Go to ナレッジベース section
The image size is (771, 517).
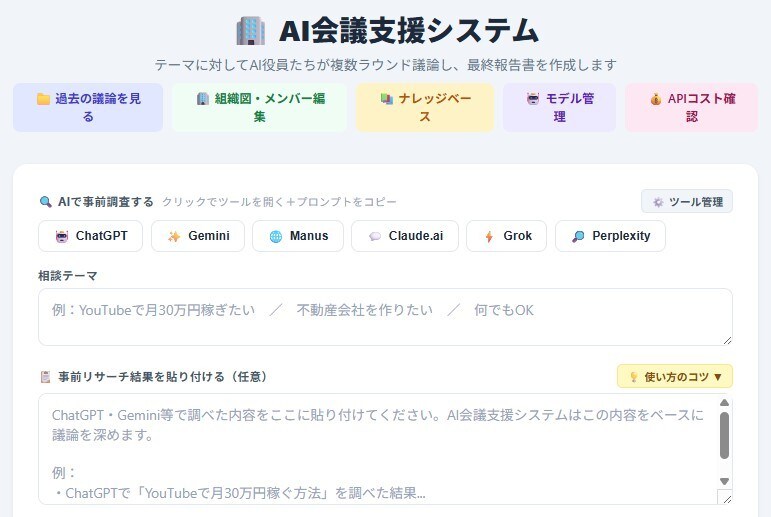(425, 107)
